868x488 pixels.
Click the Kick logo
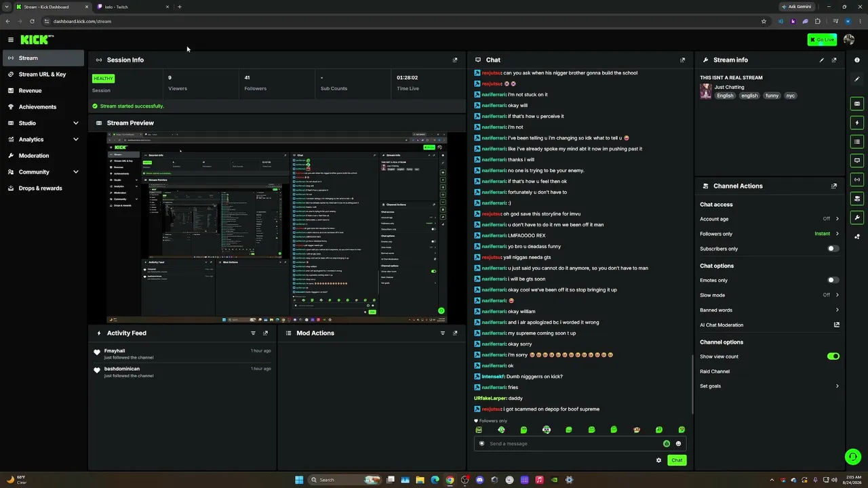(35, 40)
